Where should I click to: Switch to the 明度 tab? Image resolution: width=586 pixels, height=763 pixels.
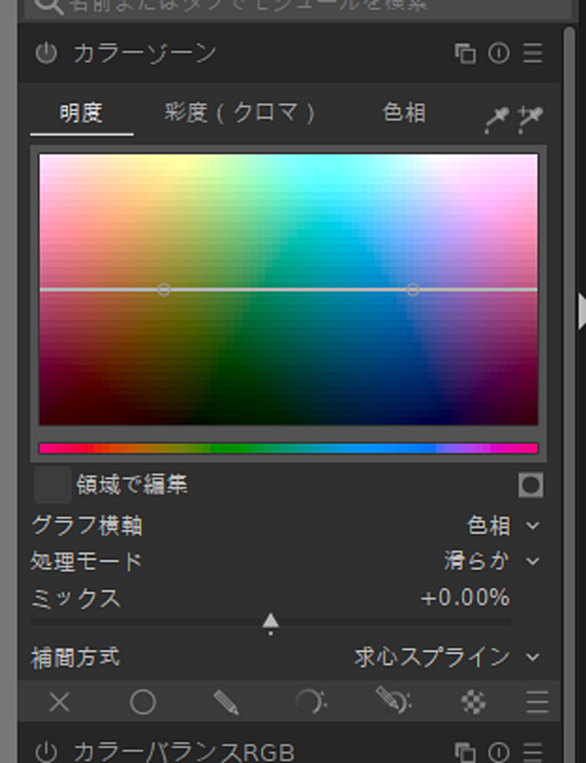(x=81, y=113)
